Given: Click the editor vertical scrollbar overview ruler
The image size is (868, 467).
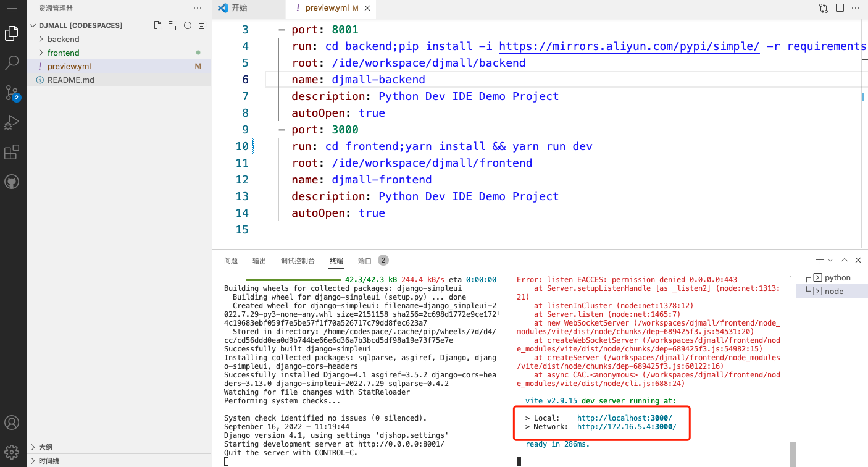Looking at the screenshot, I should click(x=864, y=133).
